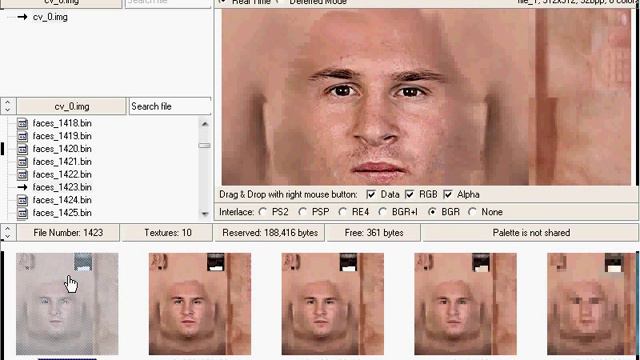The width and height of the screenshot is (640, 360).
Task: Click the file icon beside faces_1419.bin
Action: (x=22, y=136)
